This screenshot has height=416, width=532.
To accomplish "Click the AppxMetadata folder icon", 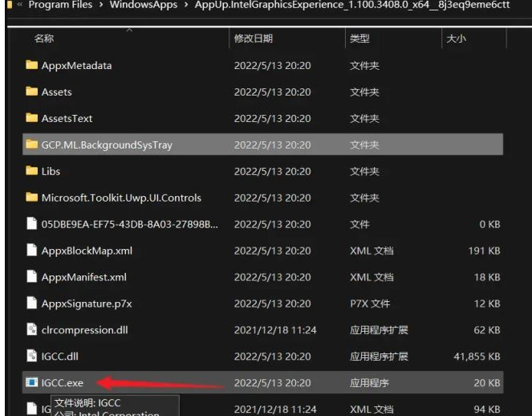I will [32, 66].
